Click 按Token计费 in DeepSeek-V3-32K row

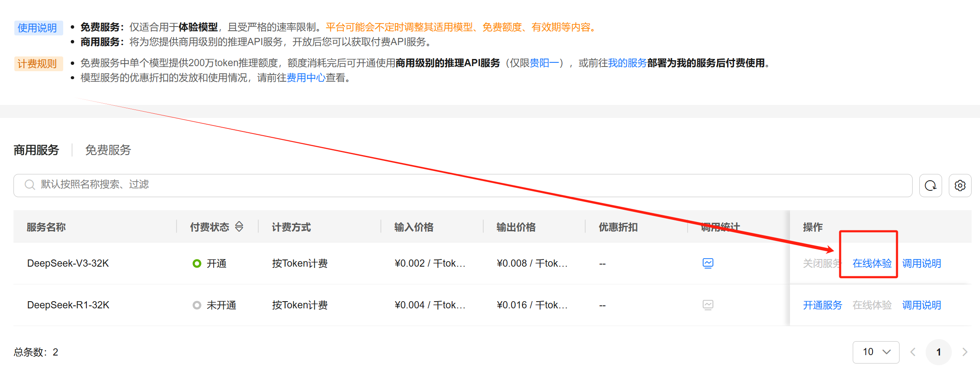pyautogui.click(x=300, y=263)
